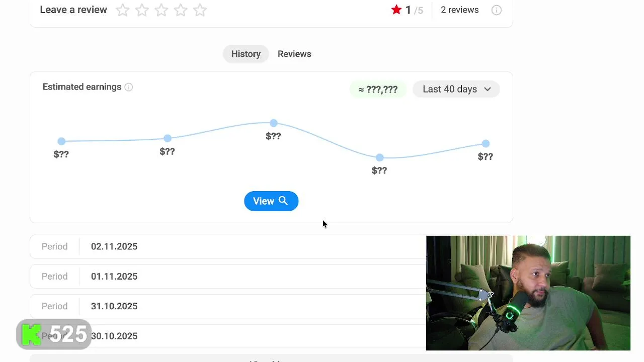Screen dimensions: 644x362
Task: Click the Estimated earnings label
Action: point(82,87)
